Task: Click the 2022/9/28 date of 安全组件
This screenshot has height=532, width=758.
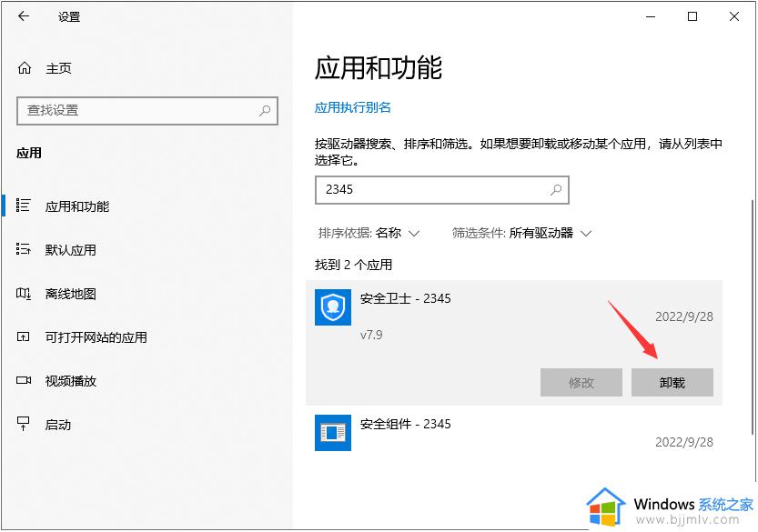Action: pos(684,442)
